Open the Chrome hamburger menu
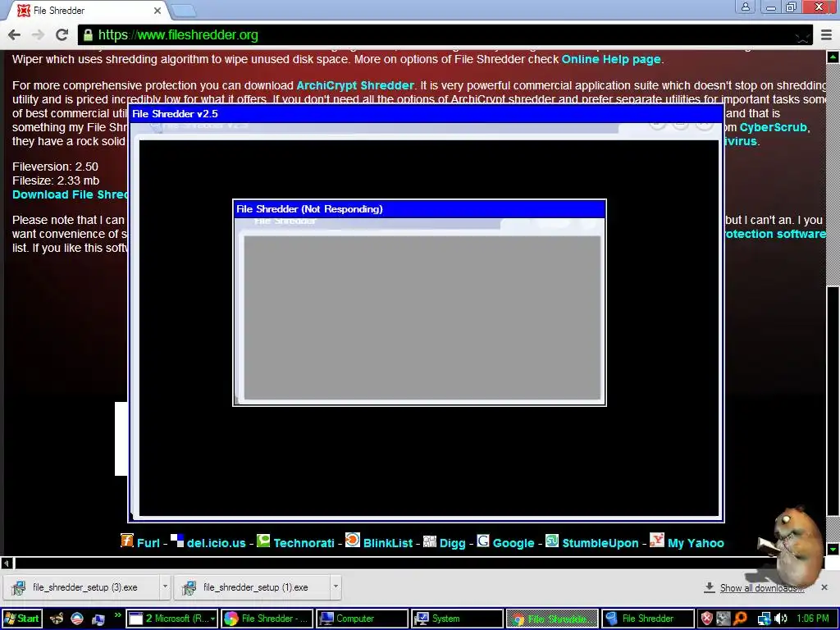Screen dimensions: 840x630 click(x=826, y=35)
